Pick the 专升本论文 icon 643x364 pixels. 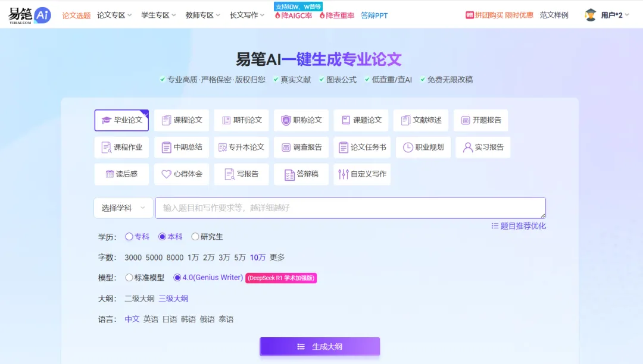[x=223, y=148]
